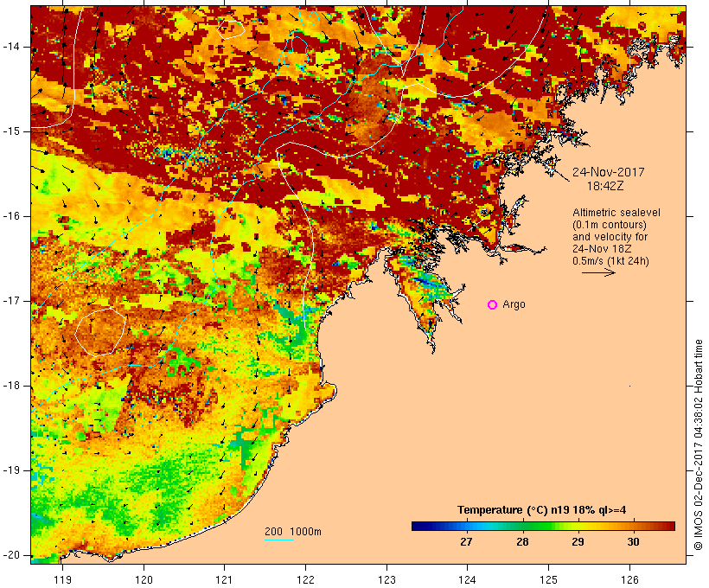709x588 pixels.
Task: Click longitude axis label '119'
Action: coord(62,580)
